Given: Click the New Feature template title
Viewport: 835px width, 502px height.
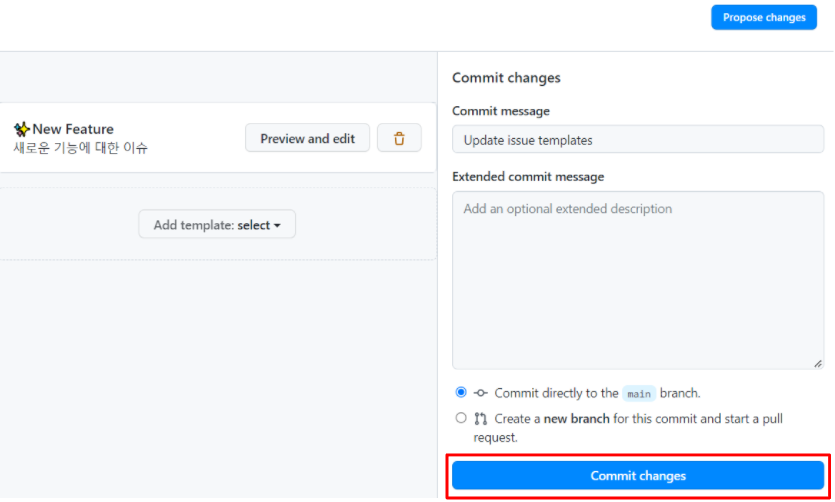Looking at the screenshot, I should coord(73,129).
